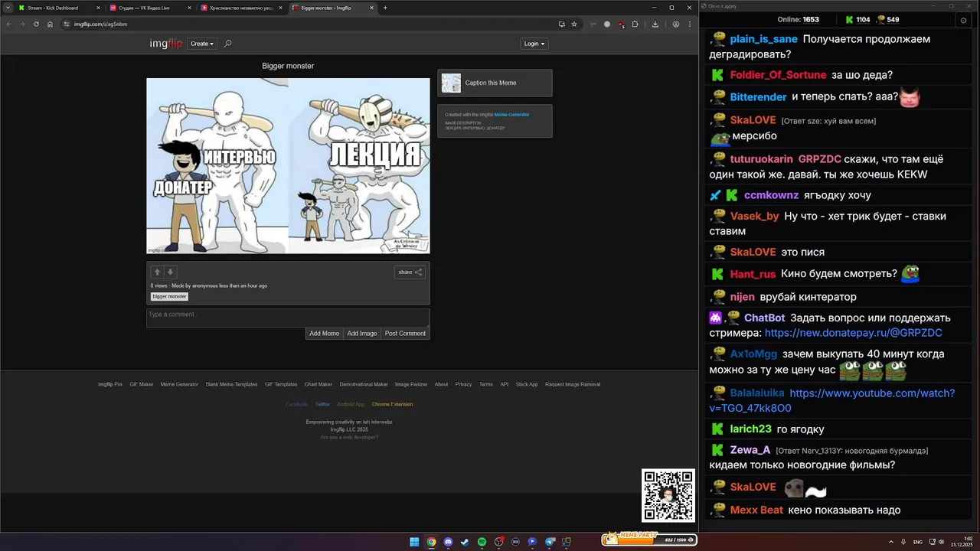980x551 pixels.
Task: Click the microphone tray icon
Action: (904, 542)
